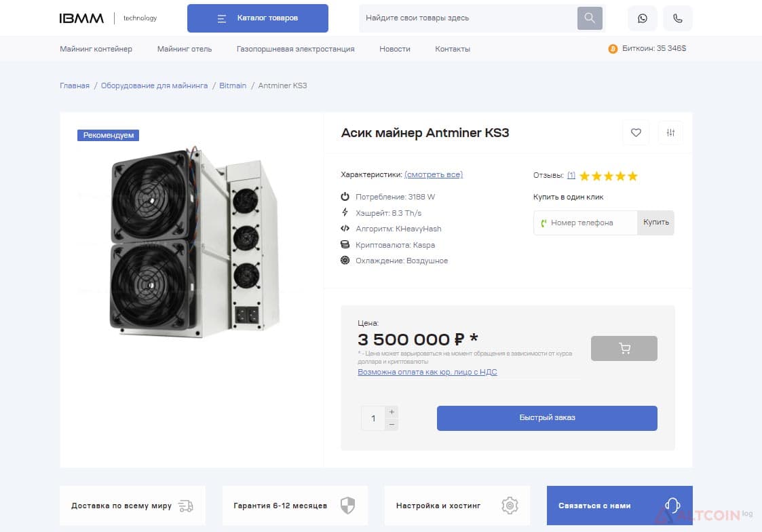Viewport: 762px width, 532px height.
Task: Click the Рекомендуем badge
Action: [108, 135]
